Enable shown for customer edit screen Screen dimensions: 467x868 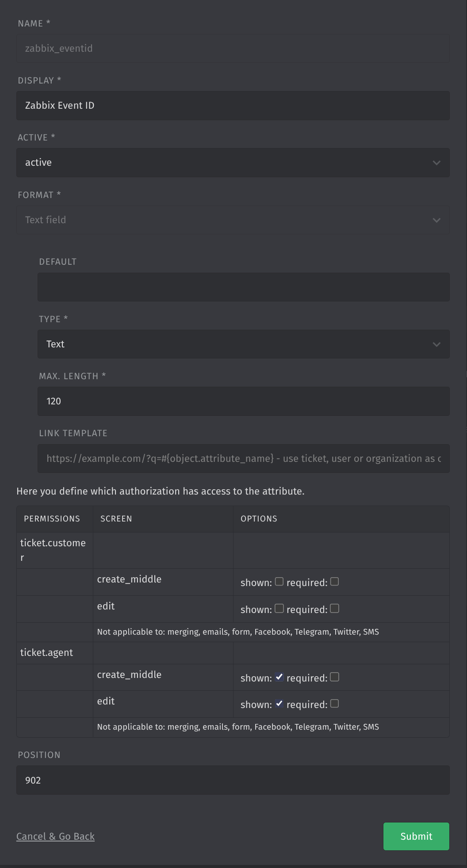coord(279,609)
